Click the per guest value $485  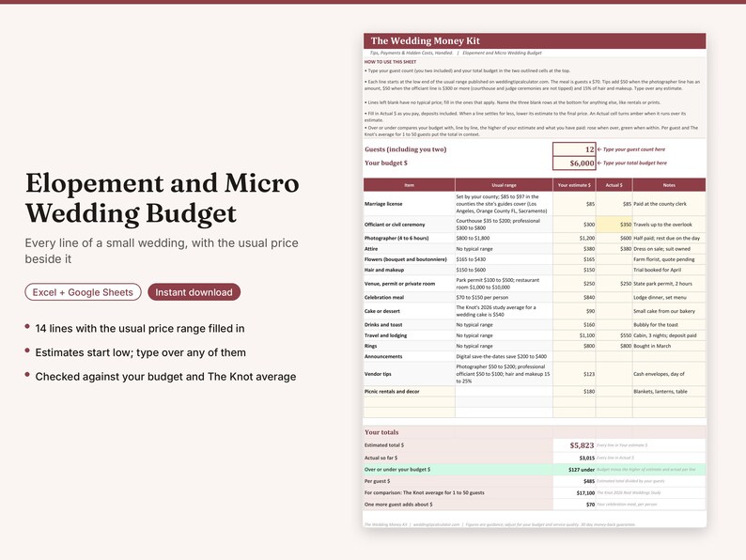589,481
